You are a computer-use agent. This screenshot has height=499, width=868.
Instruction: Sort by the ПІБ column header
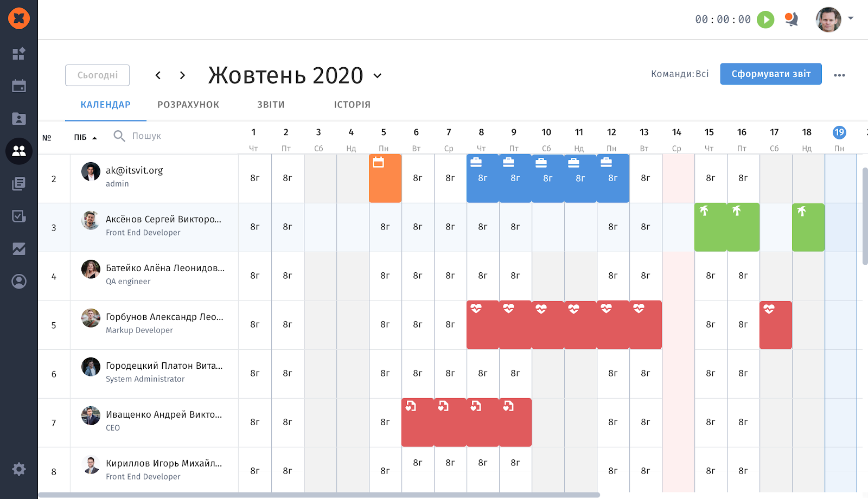(85, 137)
